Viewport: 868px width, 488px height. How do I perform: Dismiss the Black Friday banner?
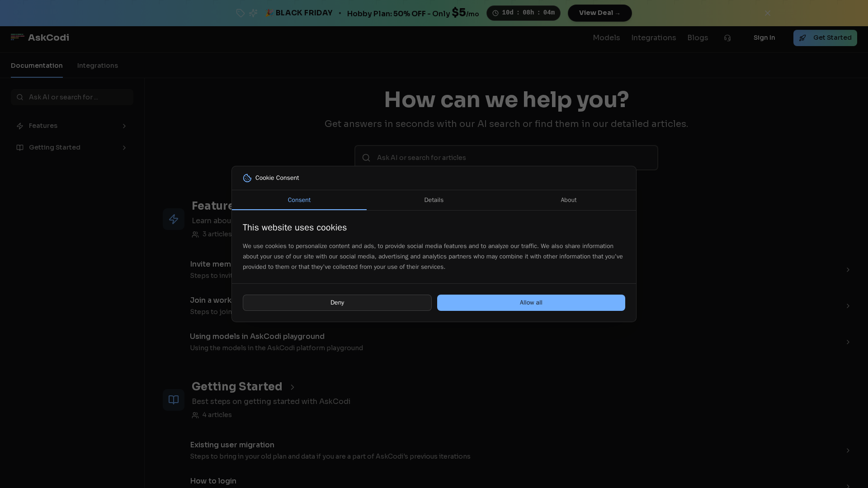pos(767,13)
